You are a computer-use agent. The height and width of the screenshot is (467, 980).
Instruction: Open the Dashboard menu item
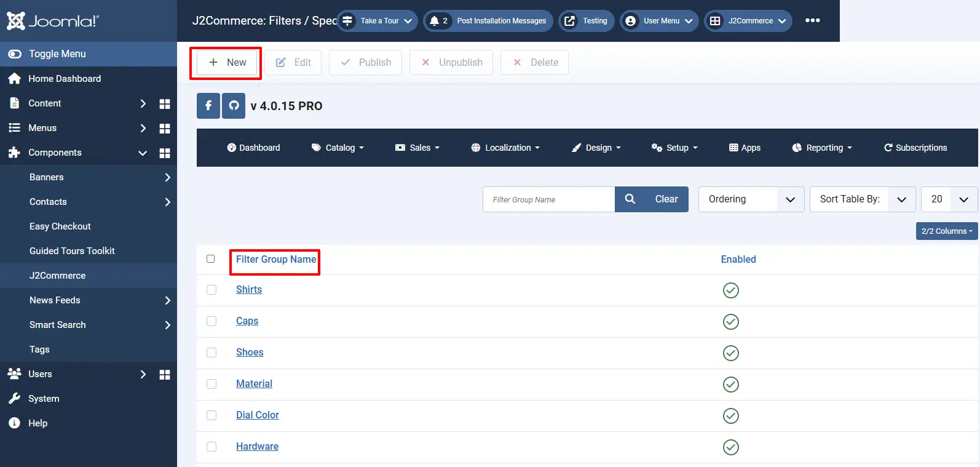tap(253, 148)
